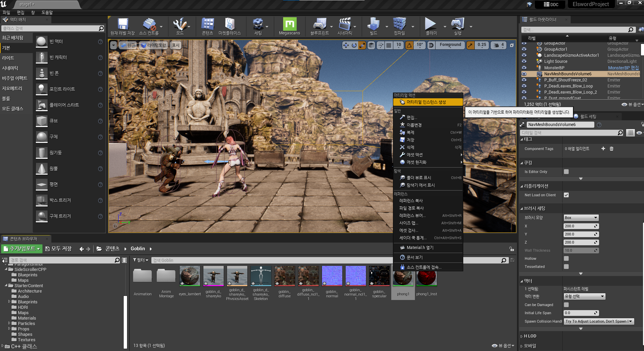
Task: Go back in content browser history
Action: pyautogui.click(x=81, y=249)
